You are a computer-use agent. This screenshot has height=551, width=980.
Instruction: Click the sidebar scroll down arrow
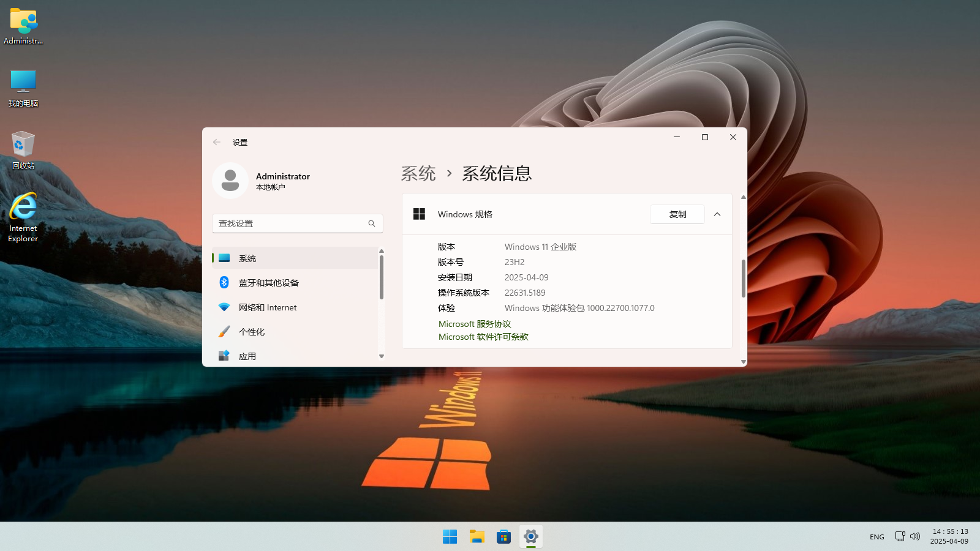pyautogui.click(x=382, y=356)
